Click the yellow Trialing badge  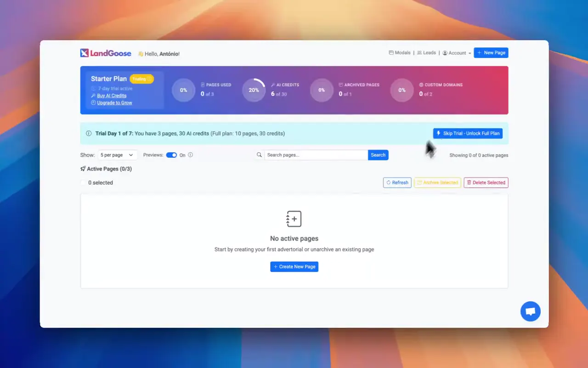pos(141,79)
